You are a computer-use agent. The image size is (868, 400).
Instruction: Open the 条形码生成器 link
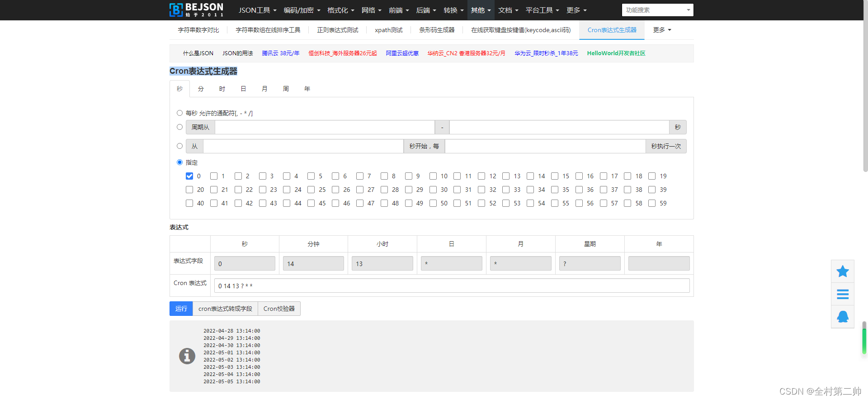click(437, 30)
